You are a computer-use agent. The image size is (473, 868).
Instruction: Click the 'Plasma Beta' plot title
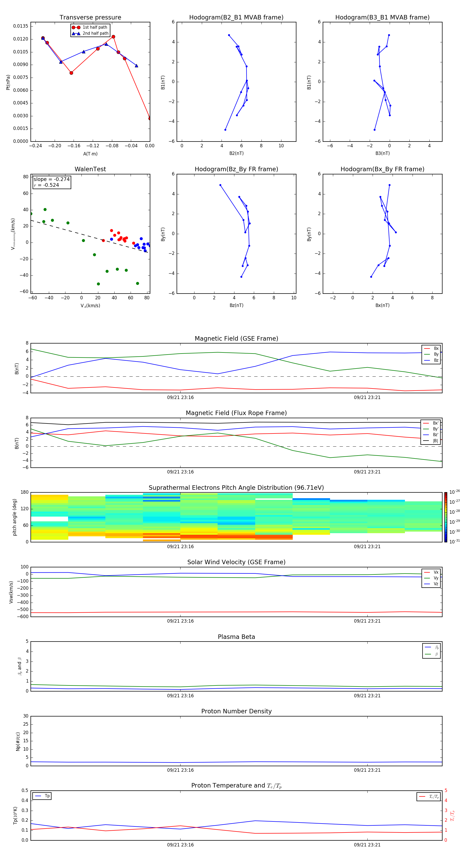coord(236,637)
